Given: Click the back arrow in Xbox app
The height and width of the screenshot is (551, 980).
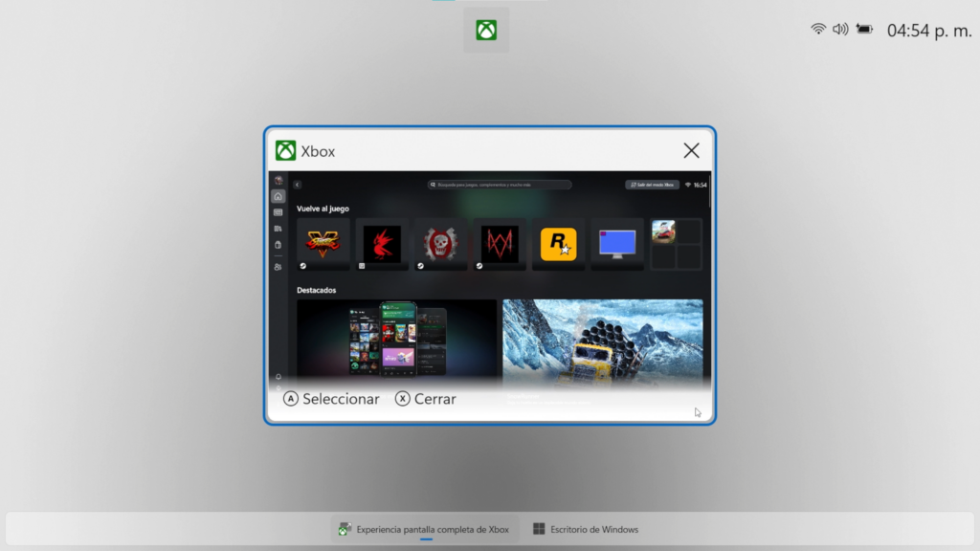Looking at the screenshot, I should click(298, 185).
